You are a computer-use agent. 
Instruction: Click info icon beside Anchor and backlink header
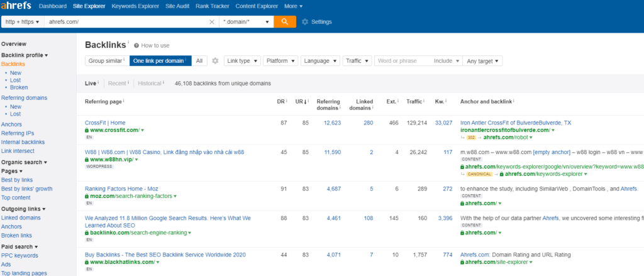click(x=514, y=101)
